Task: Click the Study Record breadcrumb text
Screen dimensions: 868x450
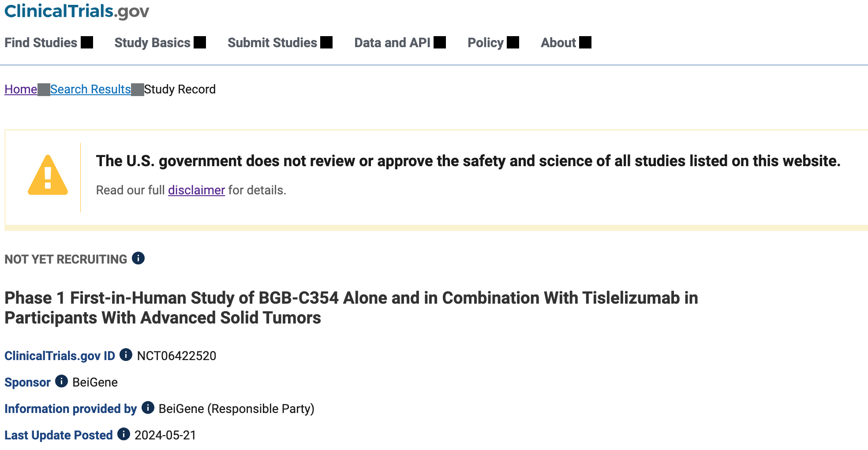Action: pyautogui.click(x=180, y=89)
